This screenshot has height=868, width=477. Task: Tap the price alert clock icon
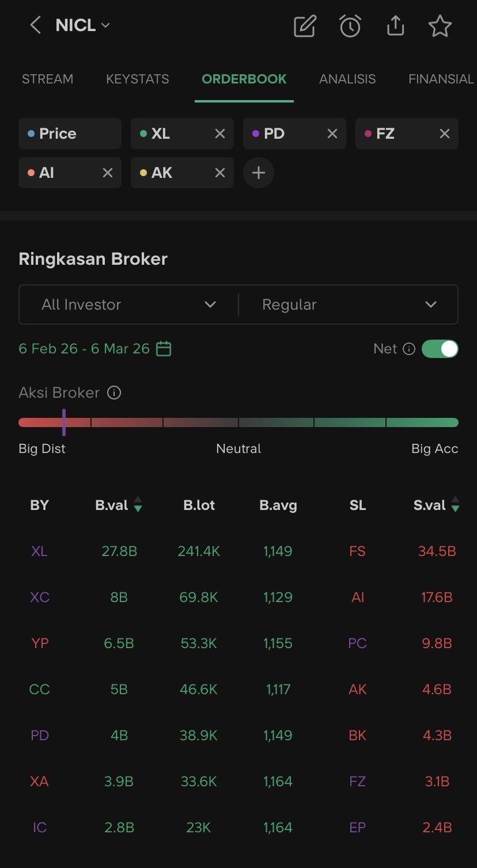(x=350, y=26)
